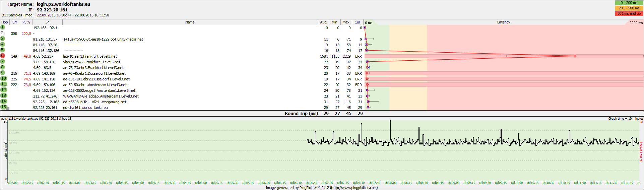
Task: Click the latency spike marker on hop 6
Action: click(x=575, y=56)
